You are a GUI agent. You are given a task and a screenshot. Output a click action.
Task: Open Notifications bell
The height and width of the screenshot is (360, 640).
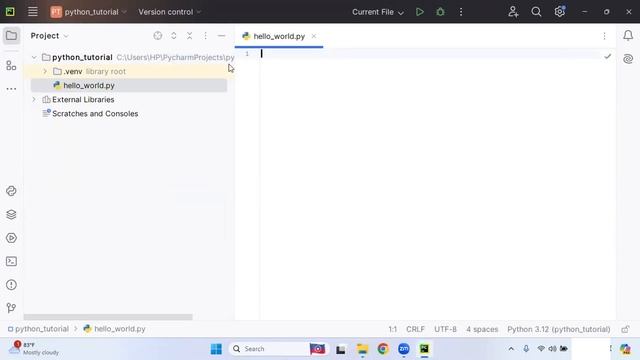(x=628, y=36)
